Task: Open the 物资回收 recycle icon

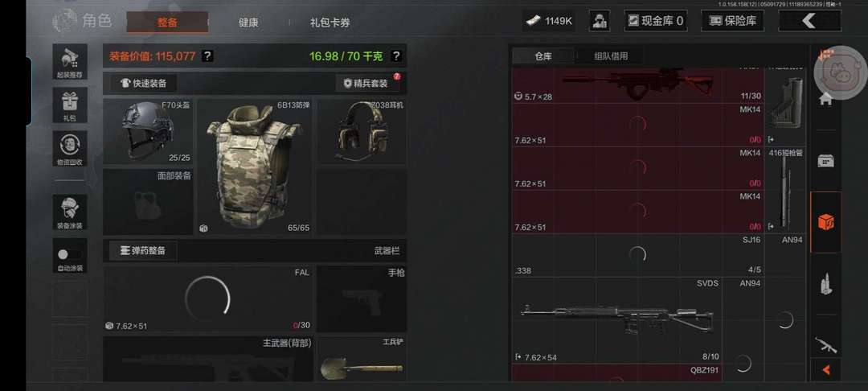Action: pyautogui.click(x=70, y=148)
